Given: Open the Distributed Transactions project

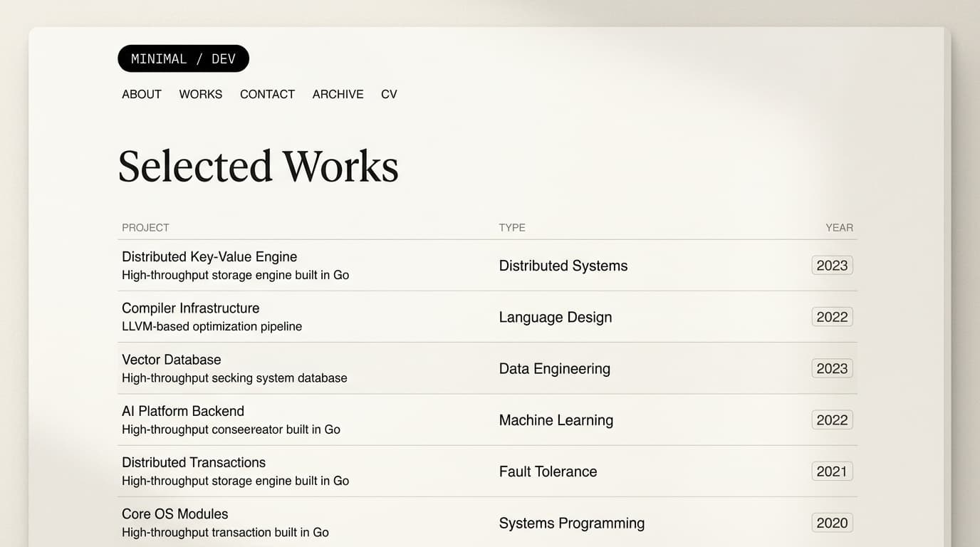Looking at the screenshot, I should (x=194, y=462).
